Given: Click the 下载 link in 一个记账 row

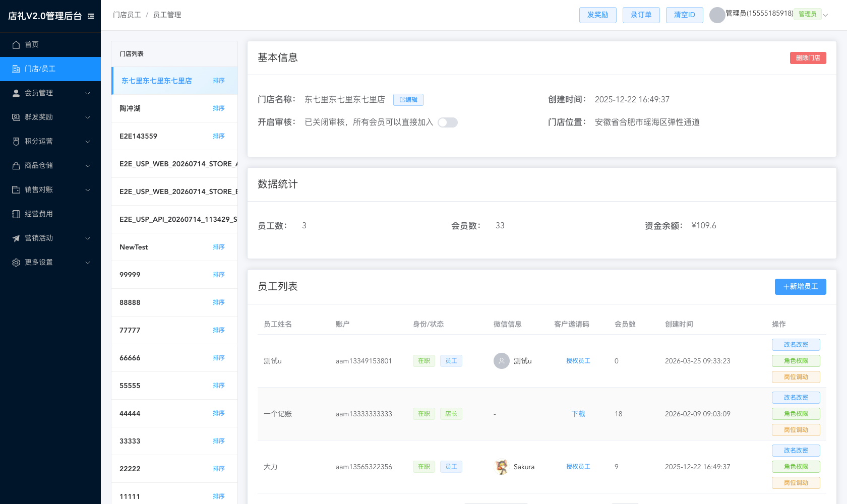Looking at the screenshot, I should [x=578, y=414].
